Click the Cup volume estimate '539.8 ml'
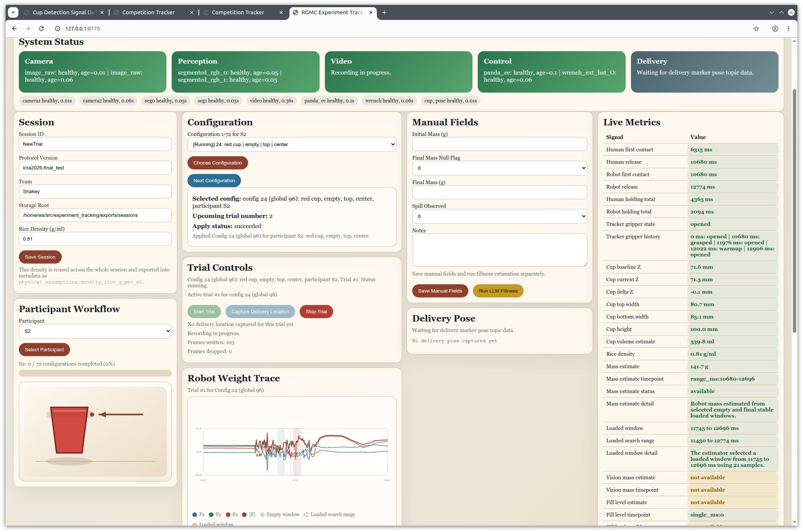Viewport: 803px width, 532px height. pos(702,342)
